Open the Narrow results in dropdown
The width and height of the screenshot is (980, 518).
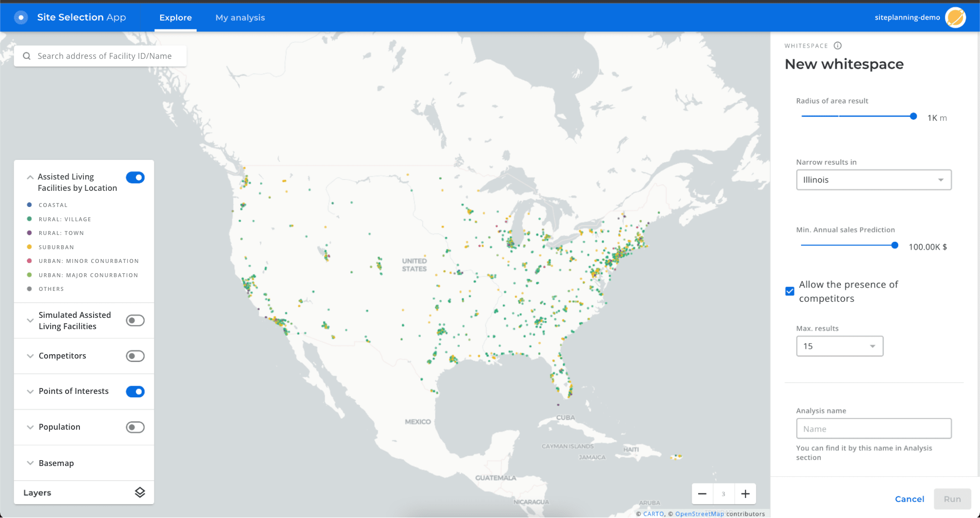coord(873,180)
